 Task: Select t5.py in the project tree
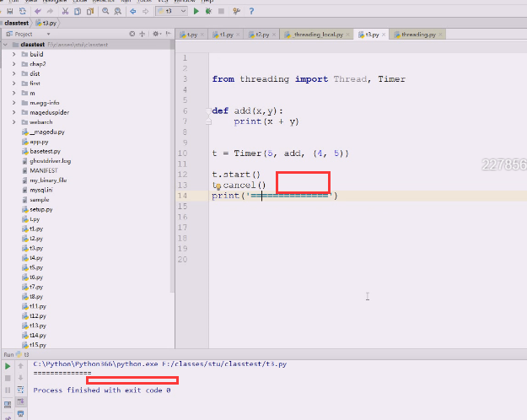[x=33, y=267]
